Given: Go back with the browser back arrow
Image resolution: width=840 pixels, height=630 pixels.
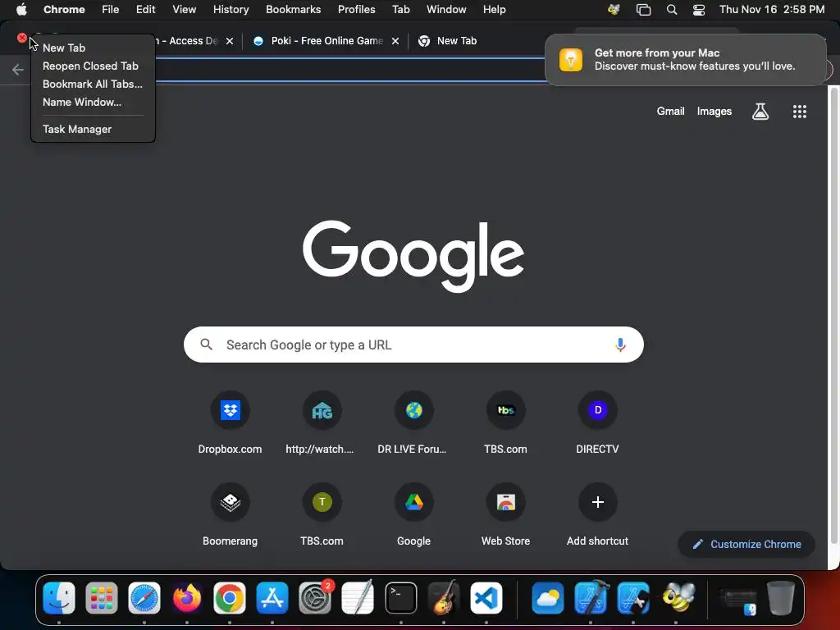Looking at the screenshot, I should click(x=18, y=70).
